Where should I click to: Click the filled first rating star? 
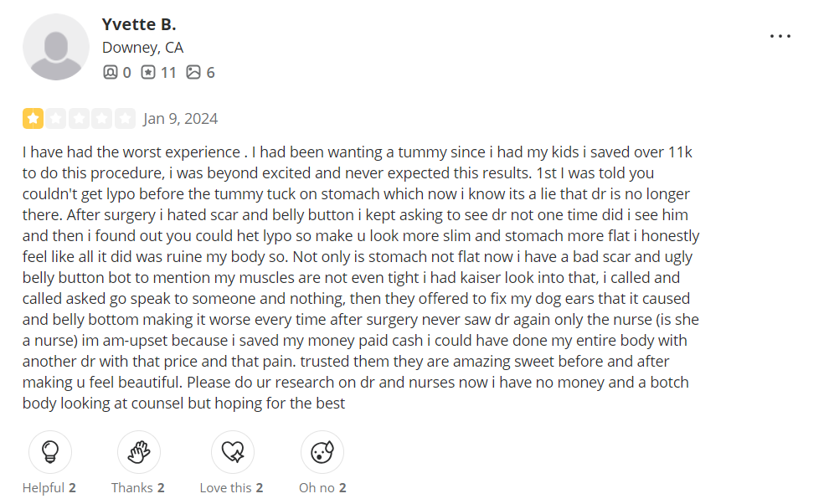click(33, 118)
